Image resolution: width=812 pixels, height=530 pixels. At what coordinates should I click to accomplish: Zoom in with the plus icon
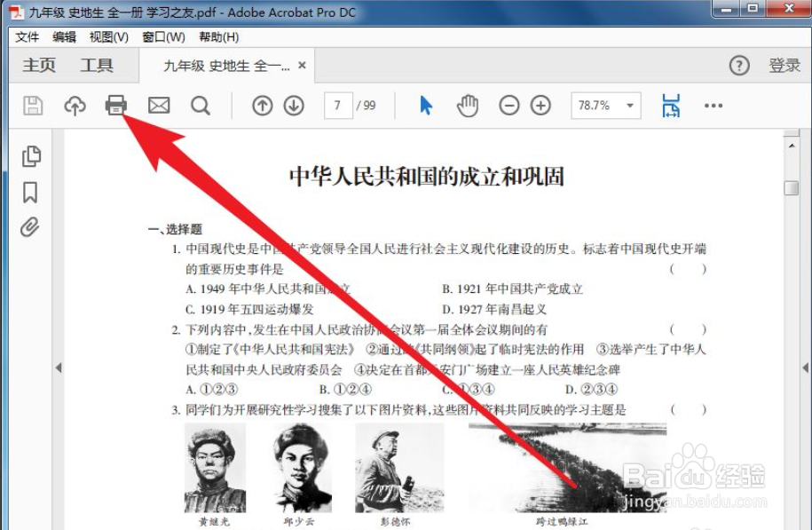541,105
